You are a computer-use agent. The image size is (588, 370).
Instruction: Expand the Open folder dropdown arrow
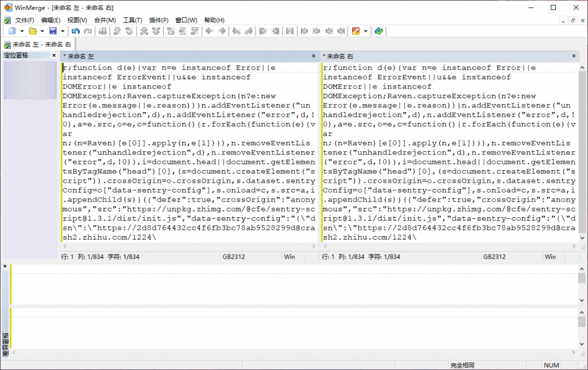pos(42,31)
